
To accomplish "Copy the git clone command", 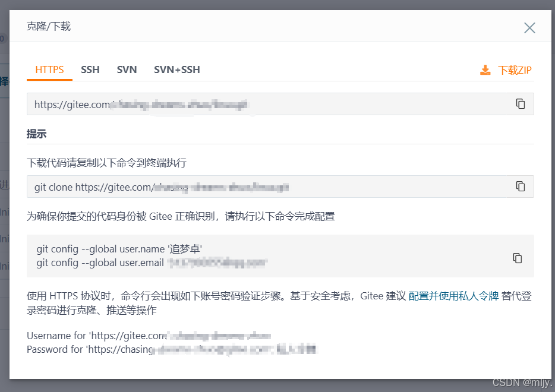I will pos(521,186).
